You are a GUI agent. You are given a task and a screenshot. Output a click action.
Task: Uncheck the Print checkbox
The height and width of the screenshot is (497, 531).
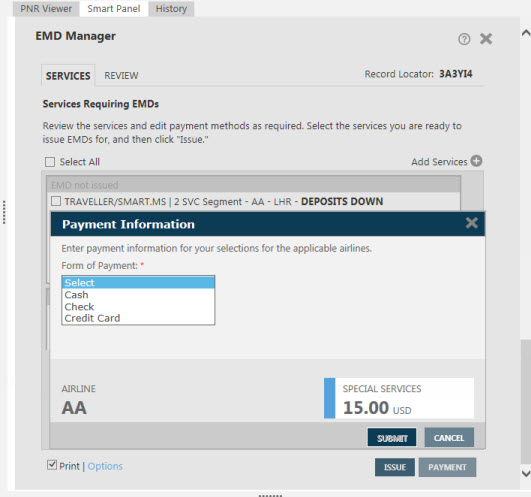pyautogui.click(x=52, y=465)
